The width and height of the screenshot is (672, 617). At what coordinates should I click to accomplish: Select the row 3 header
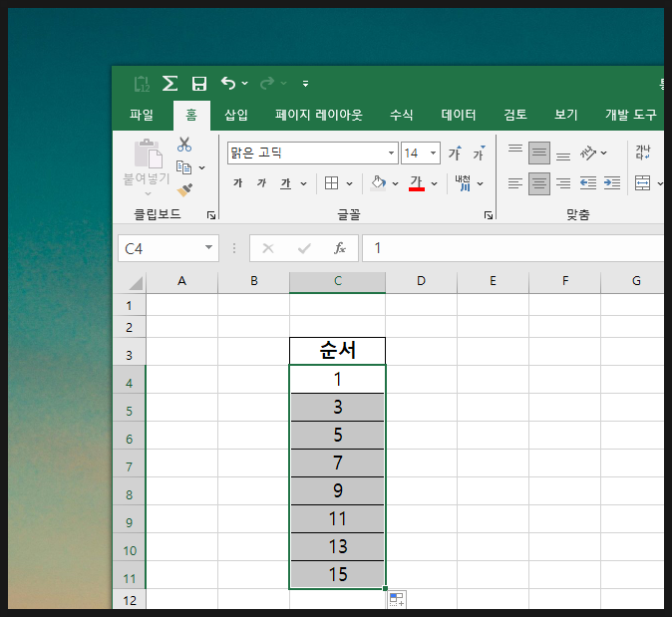point(129,352)
